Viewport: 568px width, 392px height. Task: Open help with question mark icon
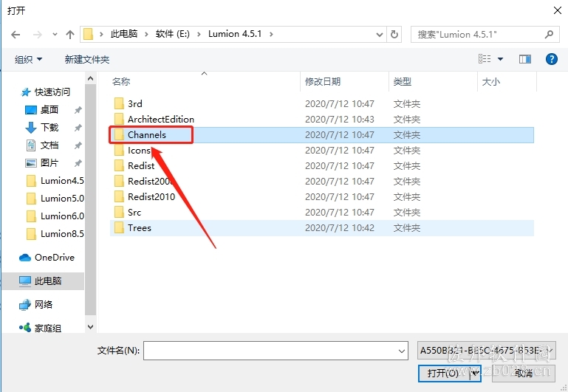point(551,58)
